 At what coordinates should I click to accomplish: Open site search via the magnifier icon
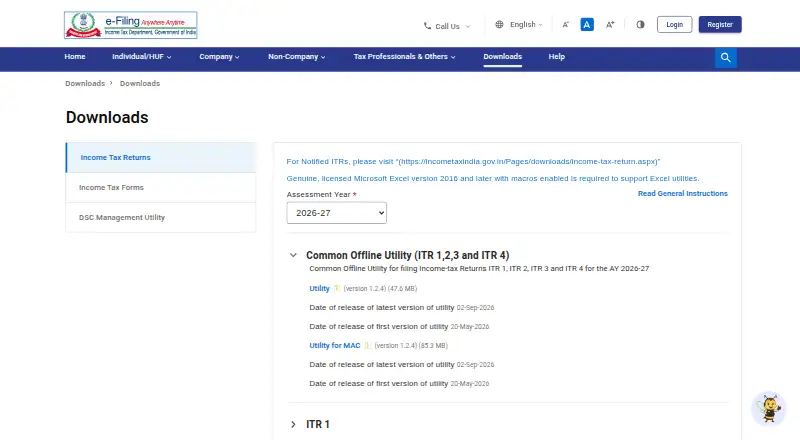point(726,58)
